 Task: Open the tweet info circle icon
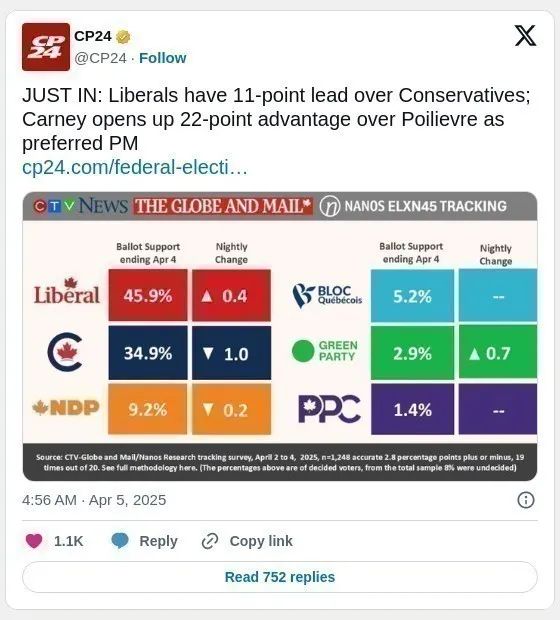click(x=526, y=500)
